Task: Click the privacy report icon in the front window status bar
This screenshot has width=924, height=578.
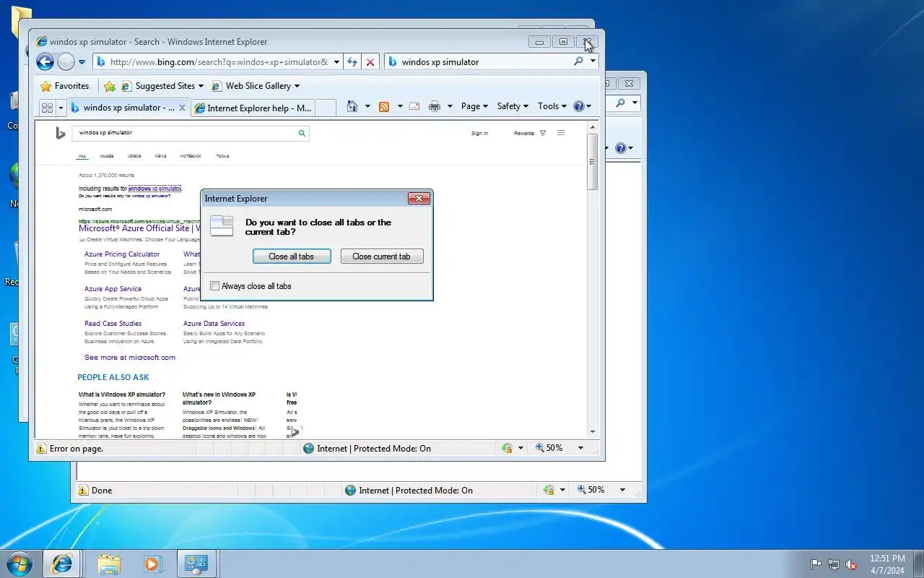Action: pyautogui.click(x=507, y=449)
